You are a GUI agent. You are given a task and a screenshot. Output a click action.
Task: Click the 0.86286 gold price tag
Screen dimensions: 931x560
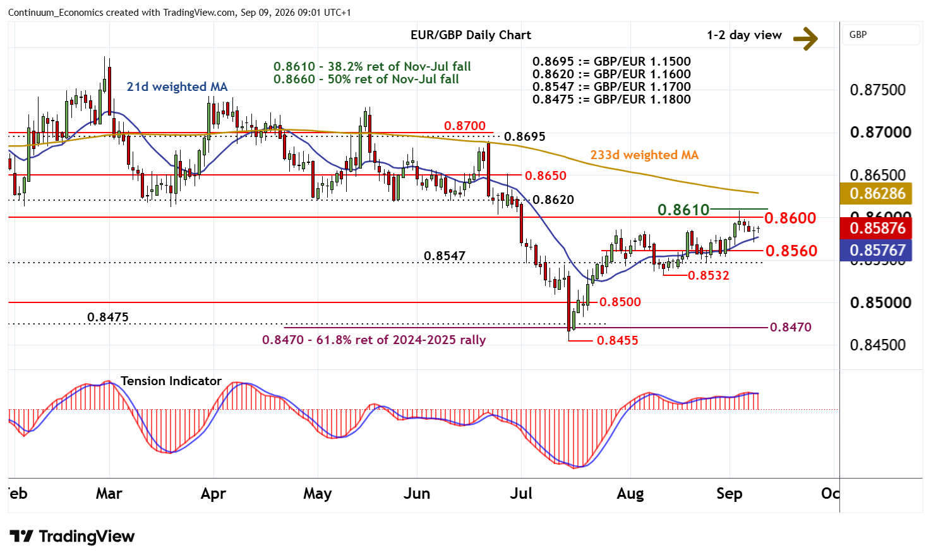[877, 193]
